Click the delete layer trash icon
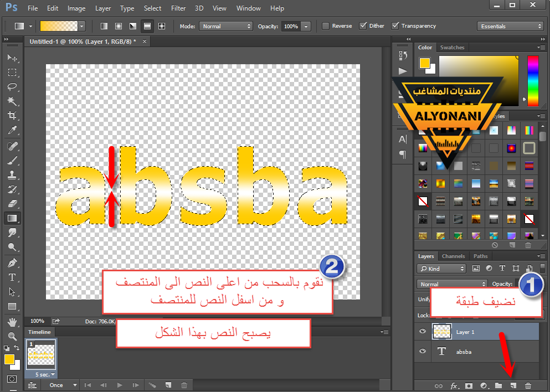The width and height of the screenshot is (550, 392). (x=528, y=385)
